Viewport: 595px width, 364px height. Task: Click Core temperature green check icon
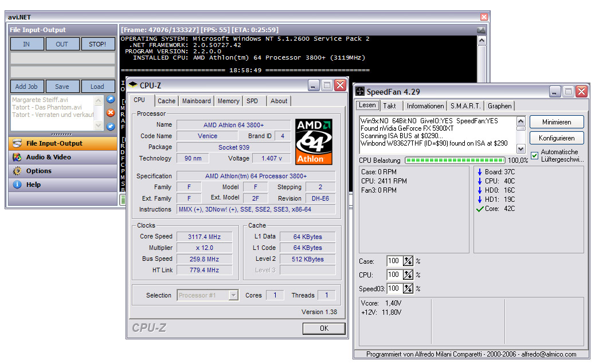coord(480,209)
